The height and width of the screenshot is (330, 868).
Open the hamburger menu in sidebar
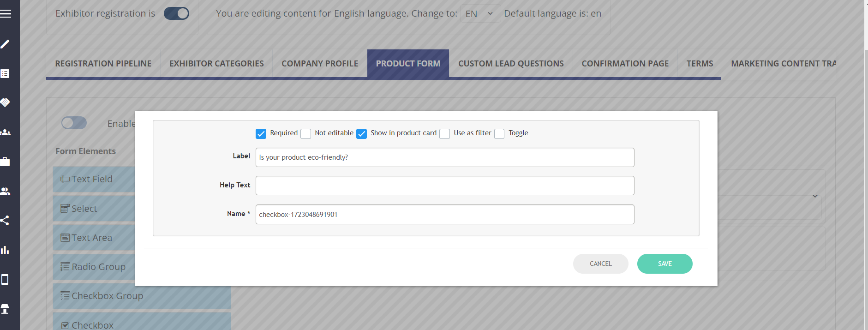[6, 14]
